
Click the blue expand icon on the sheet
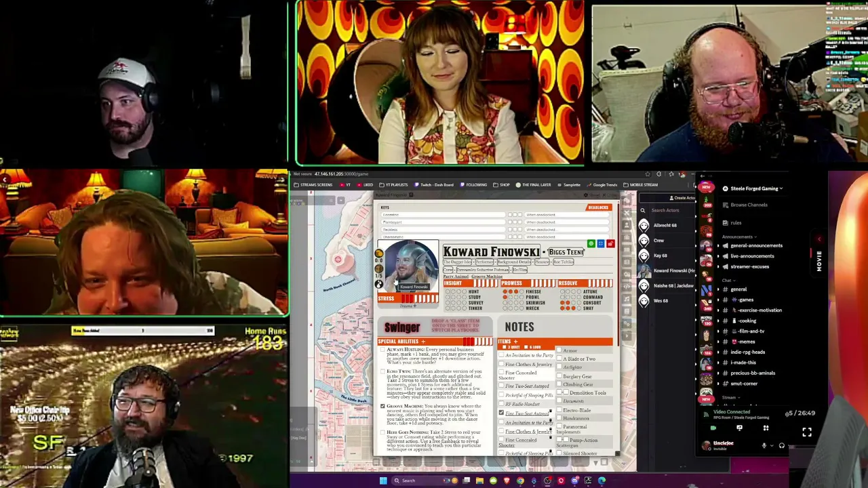coord(601,244)
